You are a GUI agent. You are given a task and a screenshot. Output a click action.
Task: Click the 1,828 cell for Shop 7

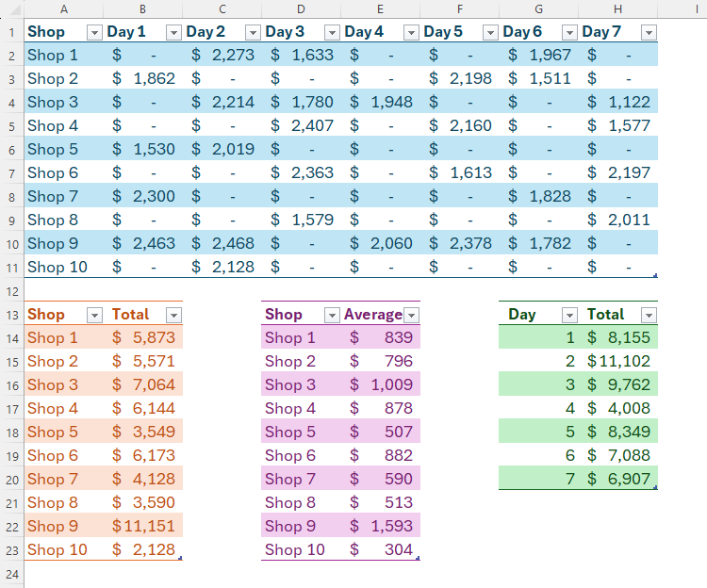pos(538,196)
